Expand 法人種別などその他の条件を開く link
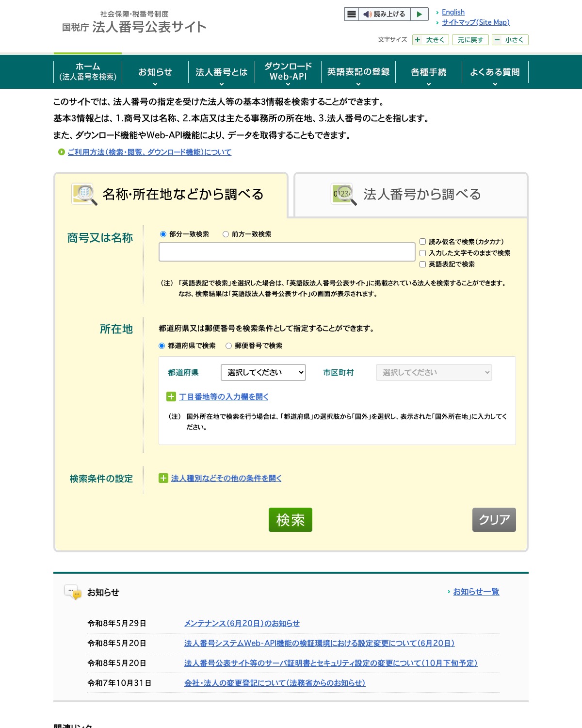The width and height of the screenshot is (582, 728). coord(226,478)
